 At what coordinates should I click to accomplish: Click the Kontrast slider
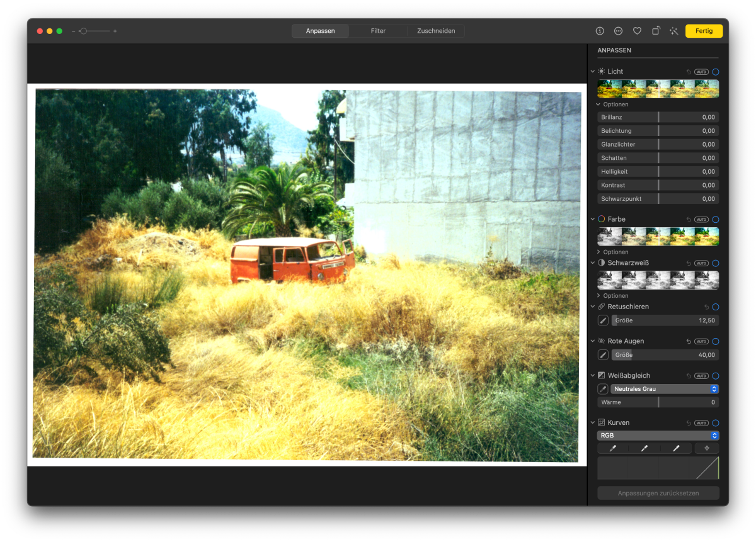click(x=658, y=185)
